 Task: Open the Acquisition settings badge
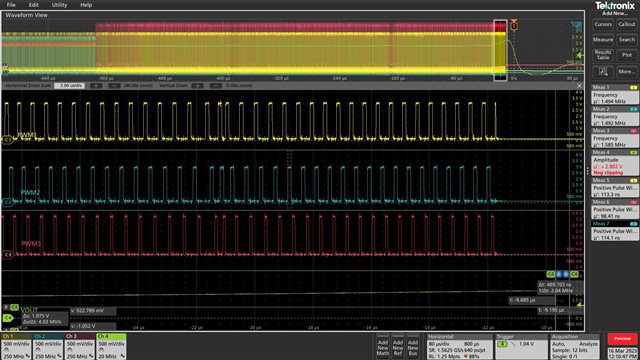[x=574, y=347]
